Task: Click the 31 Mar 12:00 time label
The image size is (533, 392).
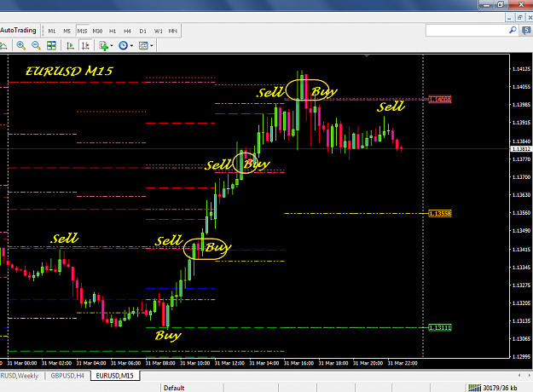Action: pyautogui.click(x=229, y=363)
